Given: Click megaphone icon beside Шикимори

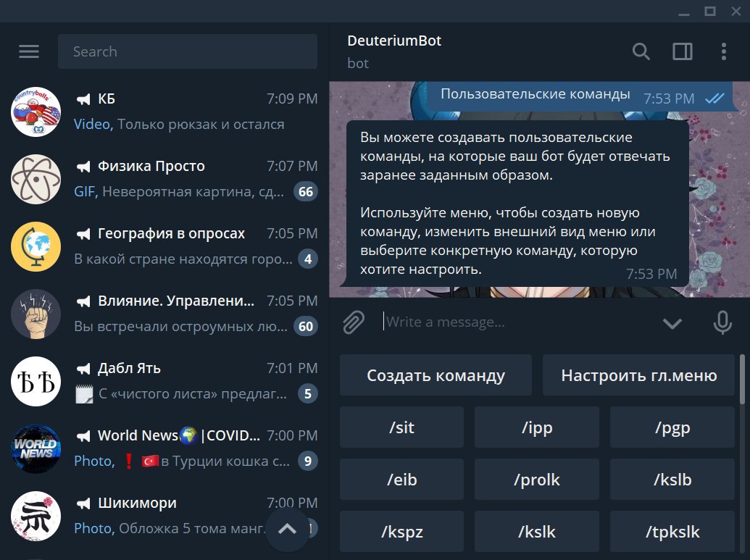Looking at the screenshot, I should 83,503.
